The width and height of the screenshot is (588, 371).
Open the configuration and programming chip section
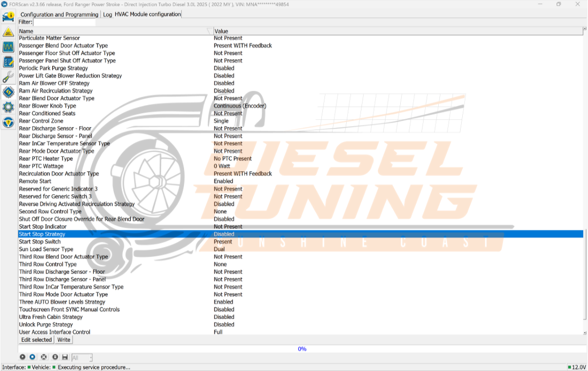point(8,92)
